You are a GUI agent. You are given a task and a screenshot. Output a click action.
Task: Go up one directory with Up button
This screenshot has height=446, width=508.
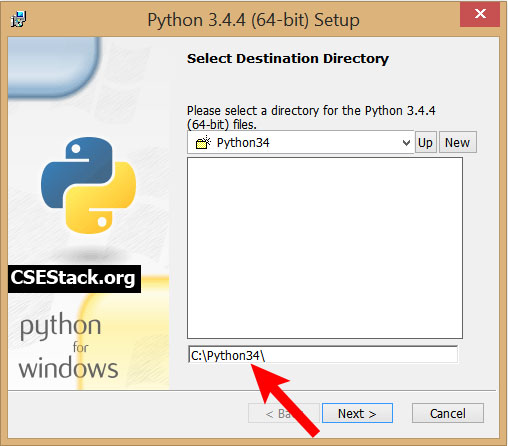tap(425, 143)
